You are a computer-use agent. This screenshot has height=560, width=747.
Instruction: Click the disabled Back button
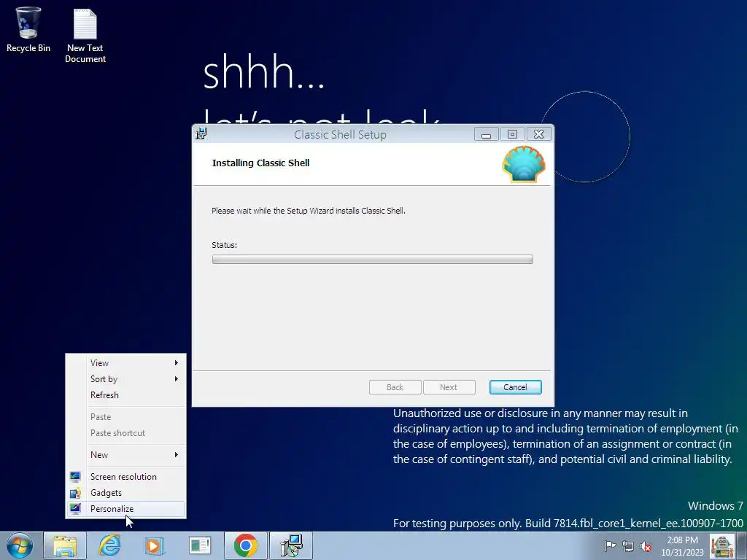click(395, 387)
